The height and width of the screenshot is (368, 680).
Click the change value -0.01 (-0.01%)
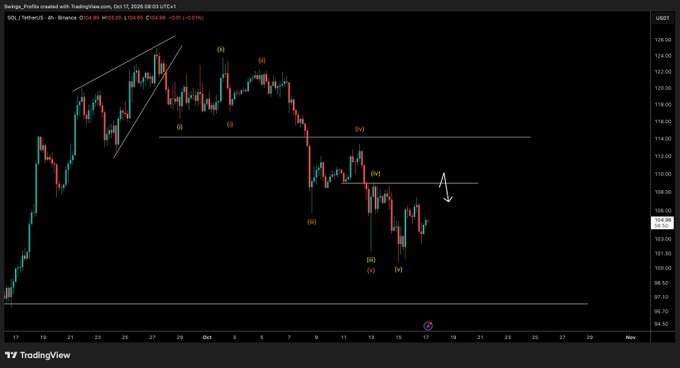(x=186, y=18)
